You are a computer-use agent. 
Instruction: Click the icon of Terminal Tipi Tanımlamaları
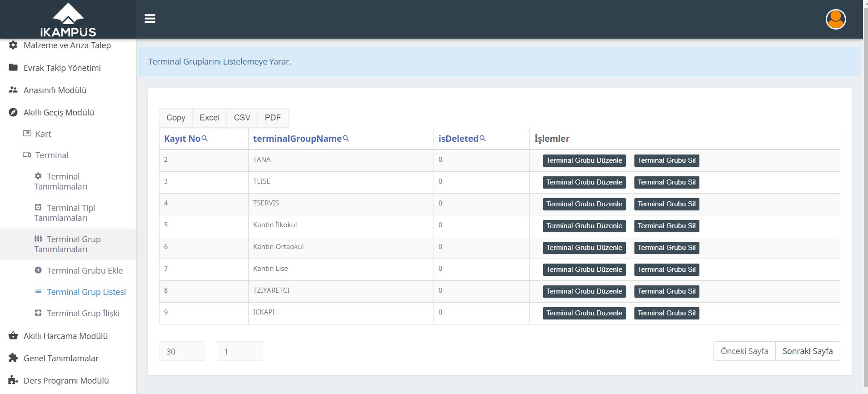38,207
